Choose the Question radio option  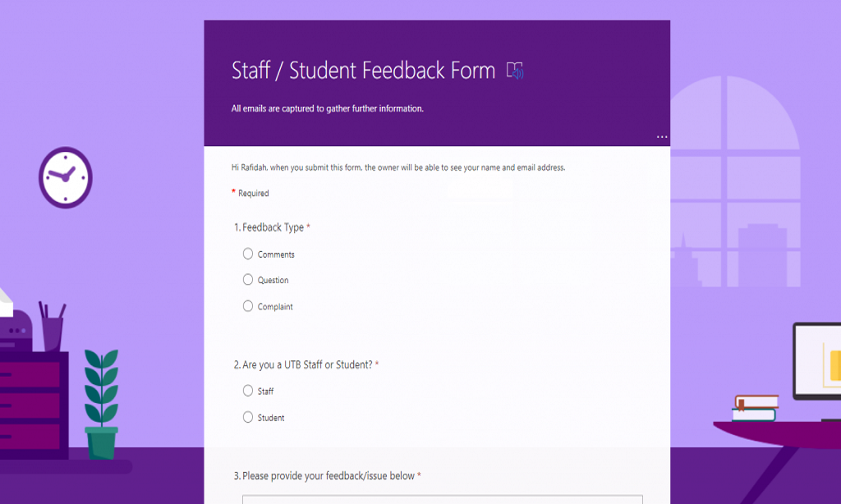click(x=248, y=280)
